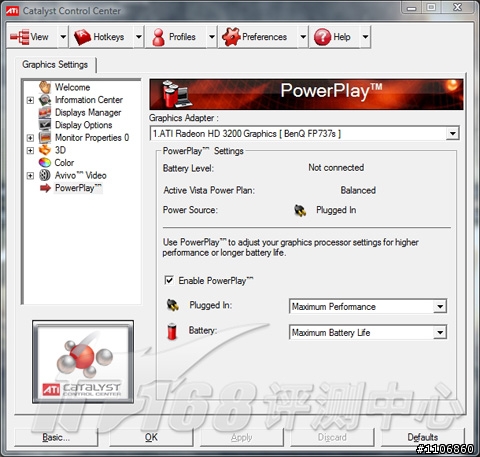Screen dimensions: 480x457
Task: Click the Profiles toolbar label
Action: (x=182, y=37)
